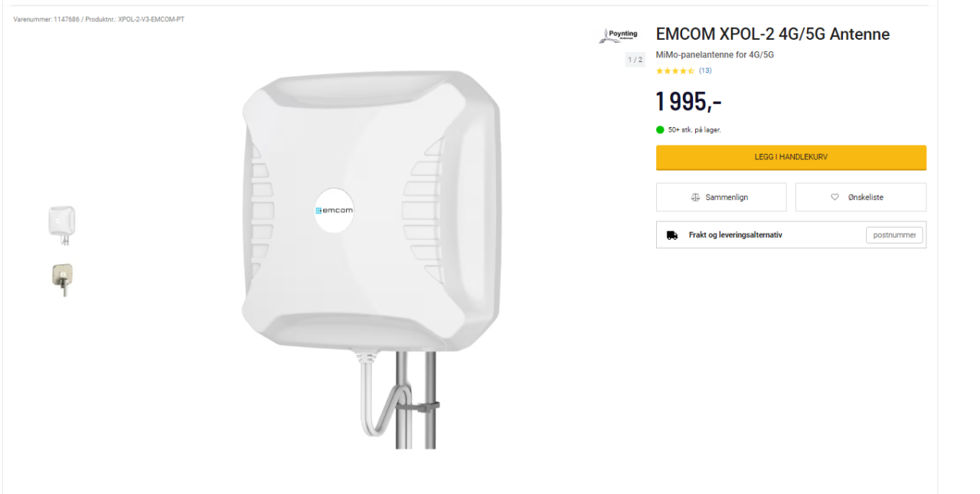This screenshot has width=980, height=494.
Task: Click the yellow star rating
Action: 675,70
